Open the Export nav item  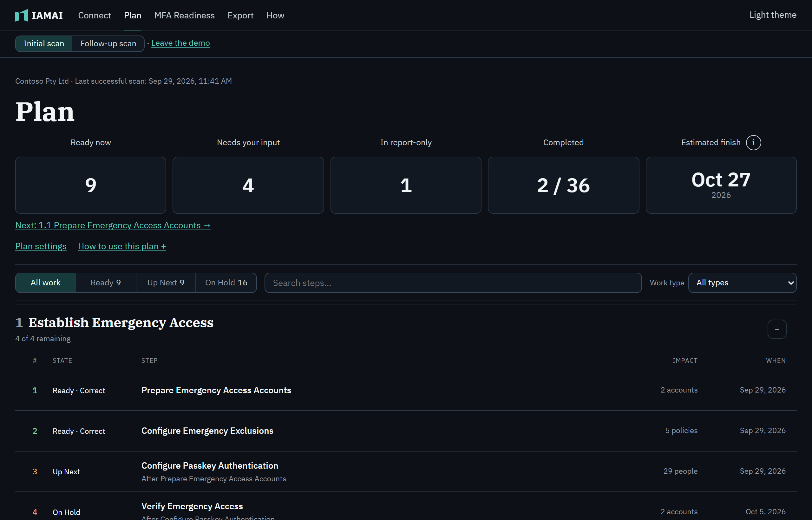240,16
